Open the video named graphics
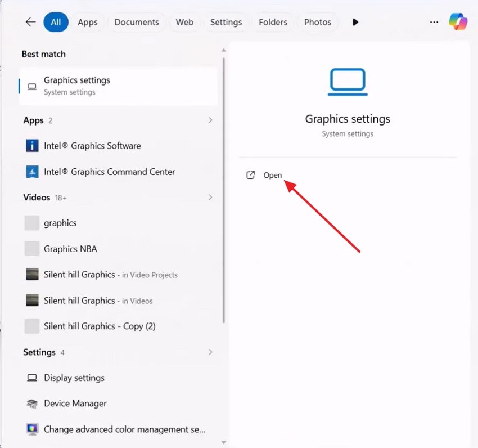Image resolution: width=478 pixels, height=448 pixels. click(x=118, y=223)
